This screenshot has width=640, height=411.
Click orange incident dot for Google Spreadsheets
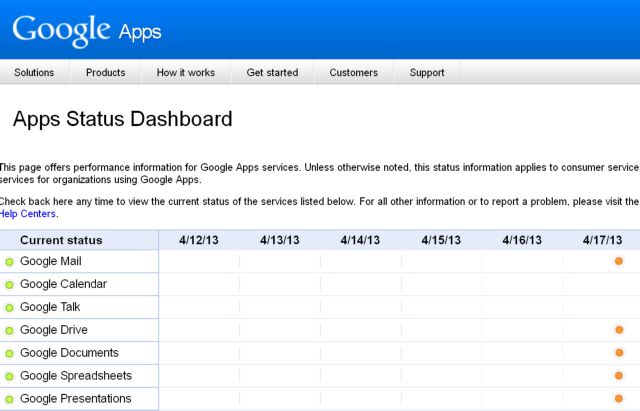[619, 376]
